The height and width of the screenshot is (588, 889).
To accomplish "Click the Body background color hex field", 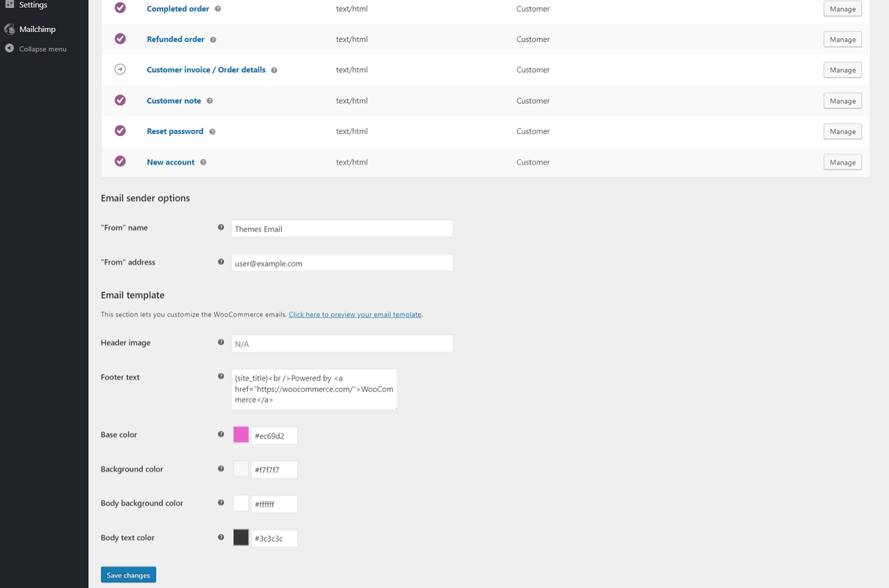I will 274,504.
